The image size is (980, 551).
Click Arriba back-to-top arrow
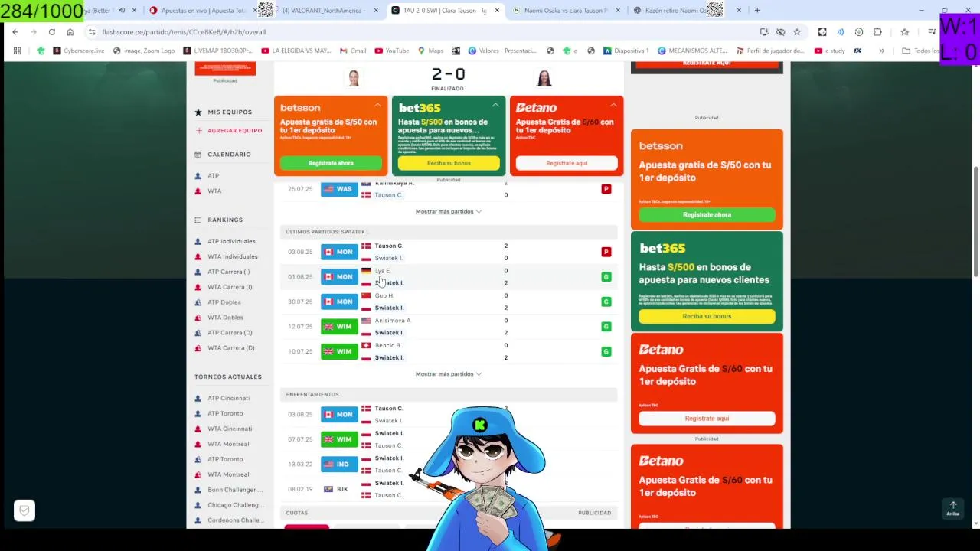click(953, 508)
